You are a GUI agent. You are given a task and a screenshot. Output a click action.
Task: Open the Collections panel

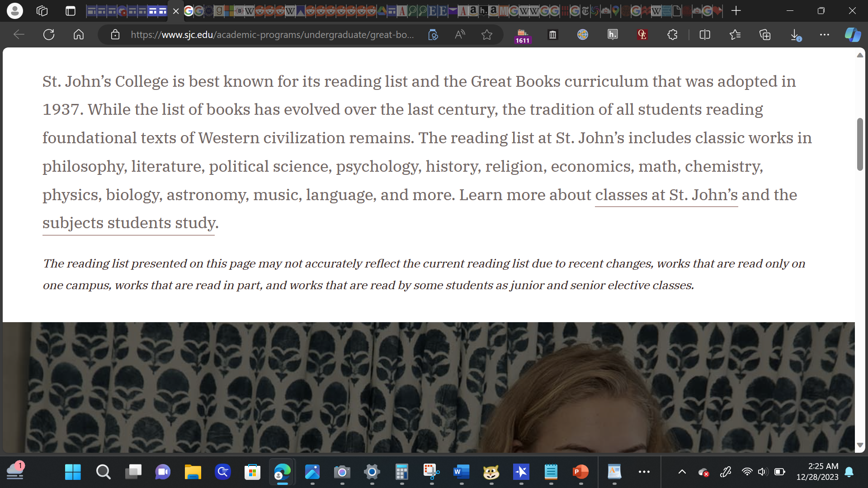(765, 34)
